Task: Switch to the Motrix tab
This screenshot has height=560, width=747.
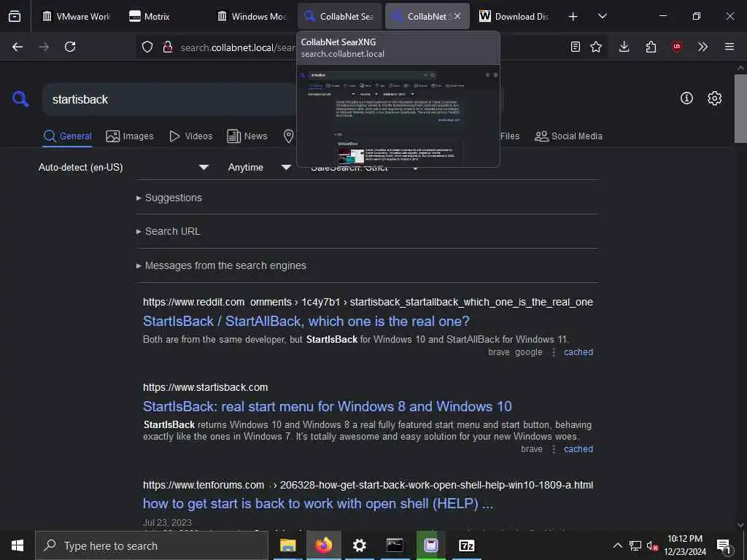Action: coord(165,16)
